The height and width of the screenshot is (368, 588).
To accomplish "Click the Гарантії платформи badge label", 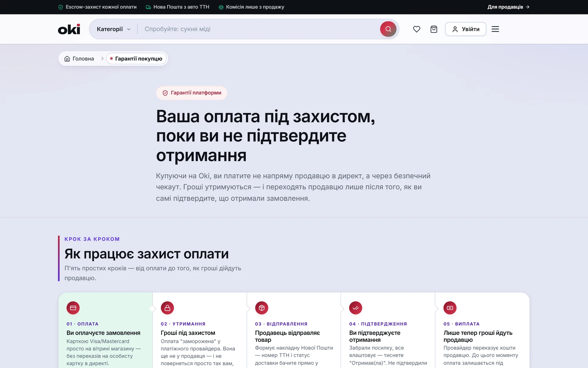I will point(196,93).
